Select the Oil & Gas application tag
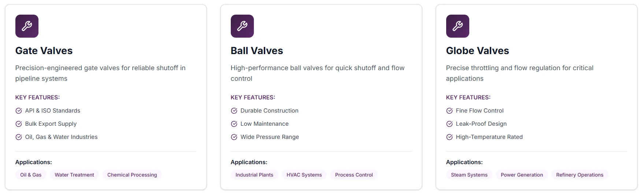Screen dimensions: 644x193 pos(31,175)
